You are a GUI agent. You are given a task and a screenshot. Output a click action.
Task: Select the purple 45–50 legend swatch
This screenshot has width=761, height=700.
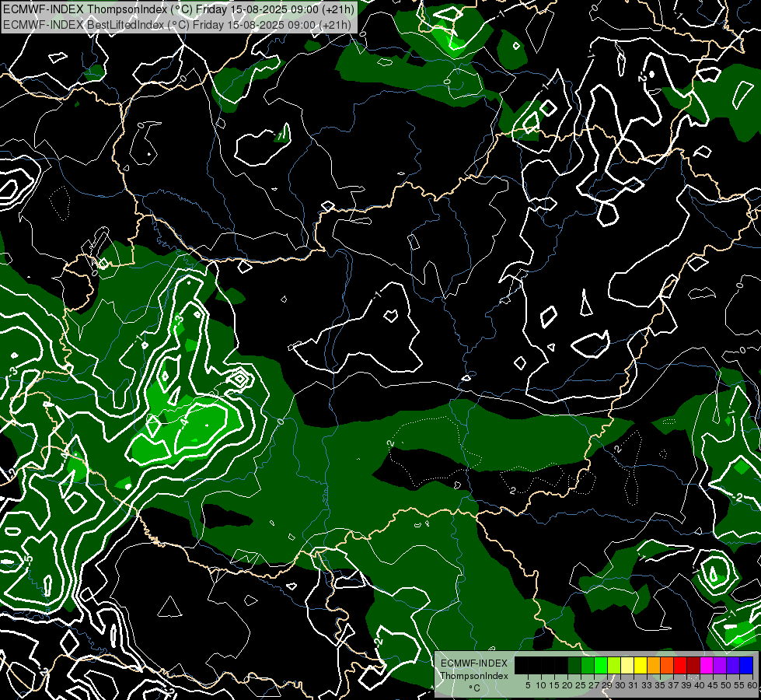tap(720, 665)
